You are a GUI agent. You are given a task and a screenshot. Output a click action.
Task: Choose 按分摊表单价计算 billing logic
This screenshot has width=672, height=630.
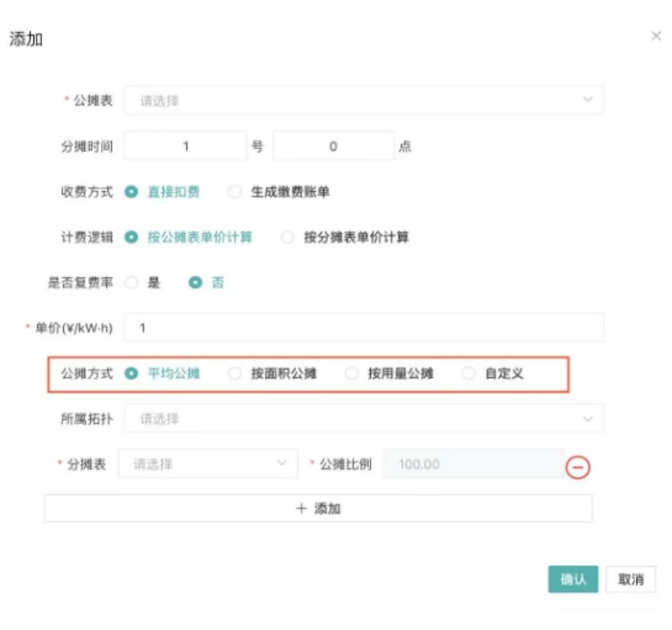pyautogui.click(x=287, y=238)
